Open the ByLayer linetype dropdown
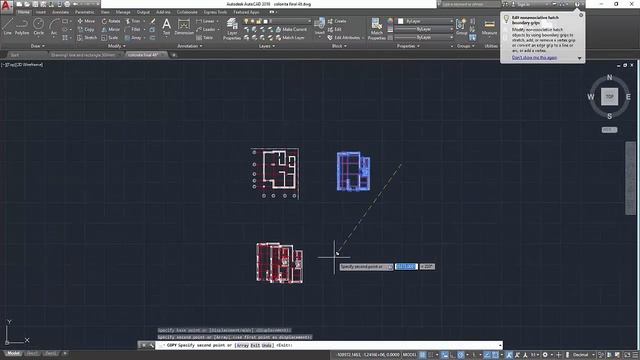 pyautogui.click(x=424, y=38)
